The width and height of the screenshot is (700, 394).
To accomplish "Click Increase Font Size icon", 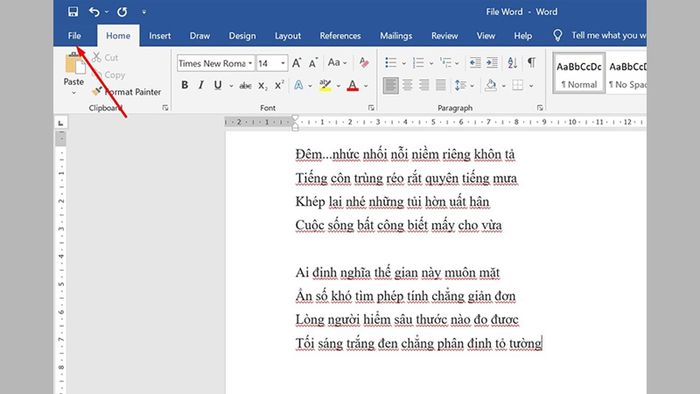I will coord(296,63).
